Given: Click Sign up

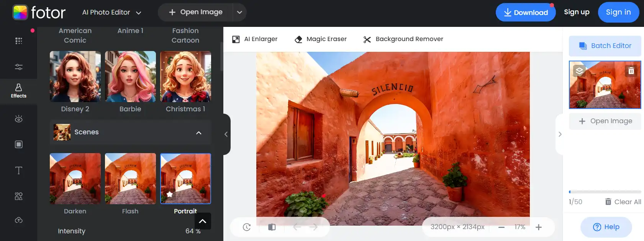Looking at the screenshot, I should coord(577,12).
